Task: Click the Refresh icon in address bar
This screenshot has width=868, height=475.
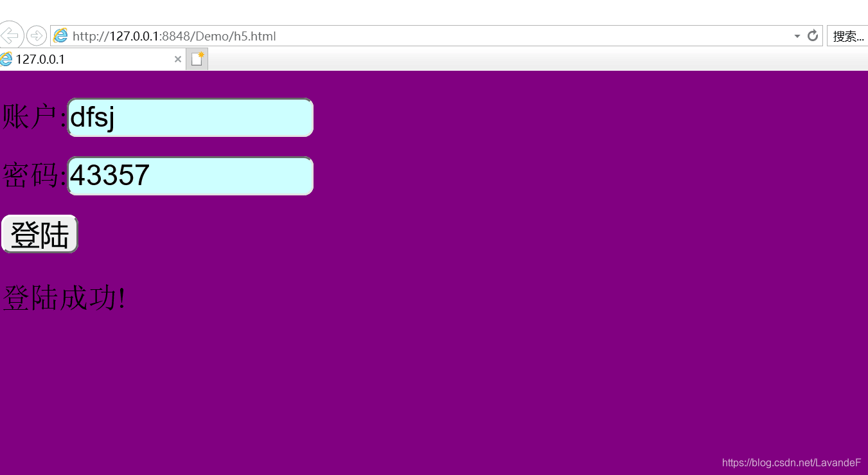Action: [x=813, y=36]
